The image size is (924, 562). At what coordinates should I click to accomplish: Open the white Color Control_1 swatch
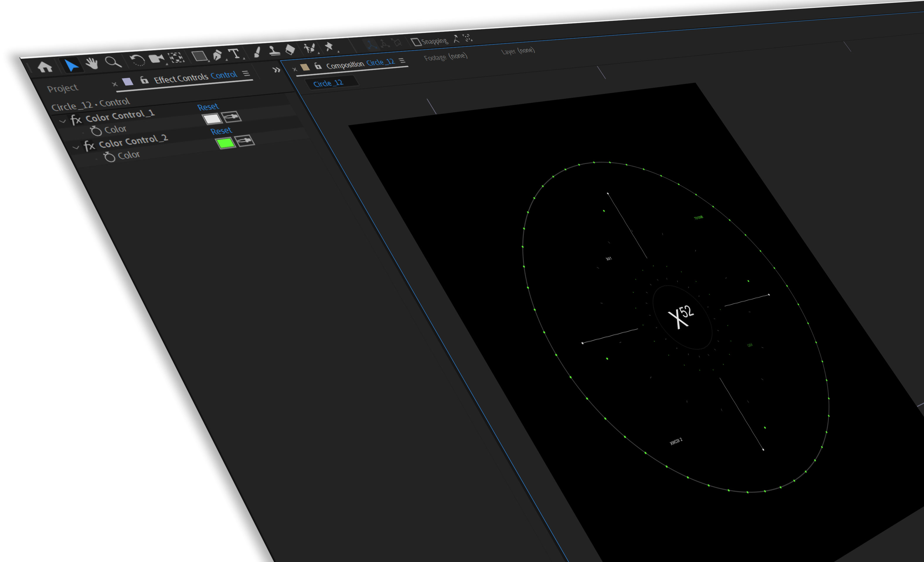[x=212, y=119]
